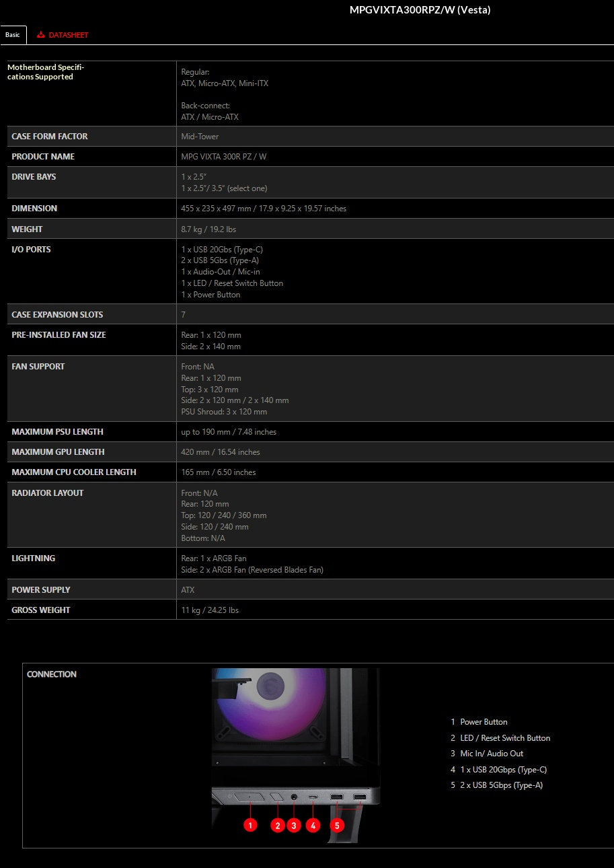Viewport: 614px width, 868px height.
Task: Click the Side: 120 / 240 mm radiator line
Action: [215, 527]
